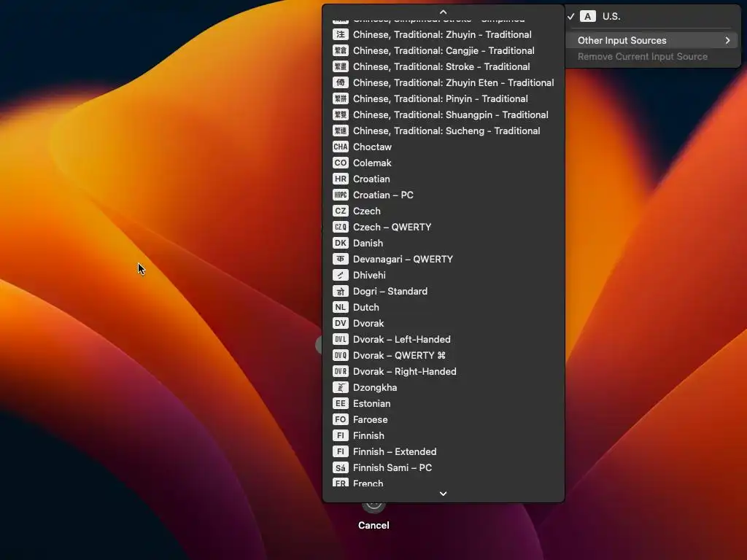Screen dimensions: 747x560
Task: Click the Dogri – Standard icon
Action: (340, 291)
